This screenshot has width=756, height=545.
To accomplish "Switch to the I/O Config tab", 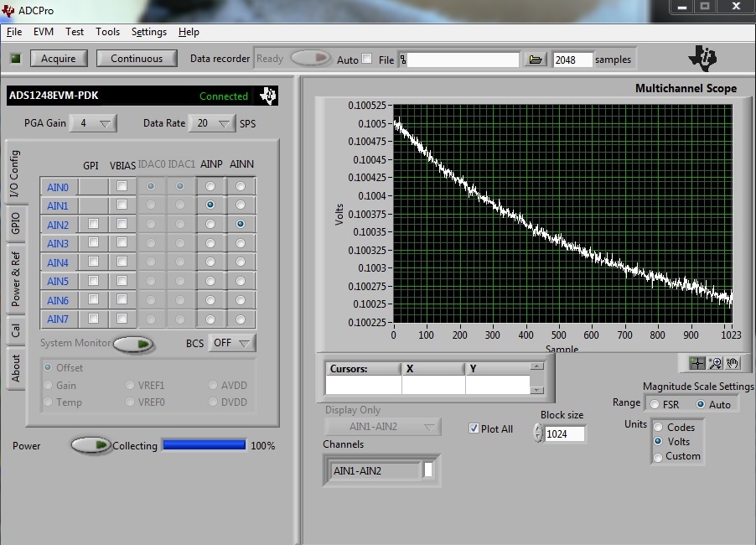I will 14,173.
